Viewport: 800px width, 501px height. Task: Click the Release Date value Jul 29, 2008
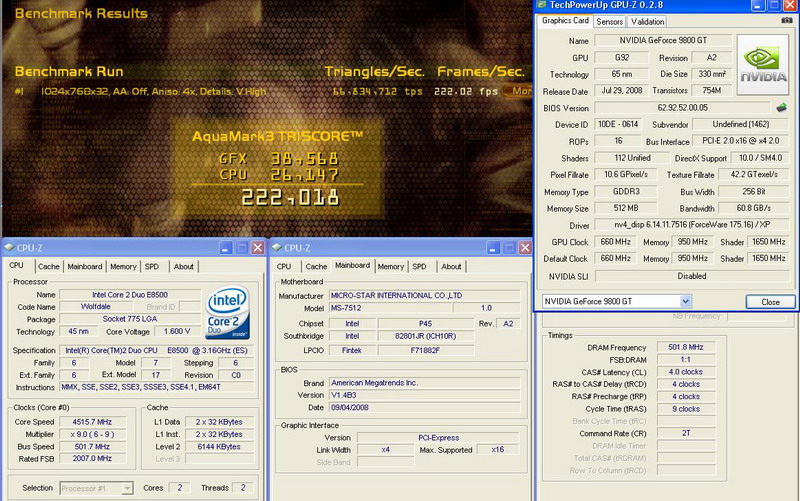click(621, 90)
